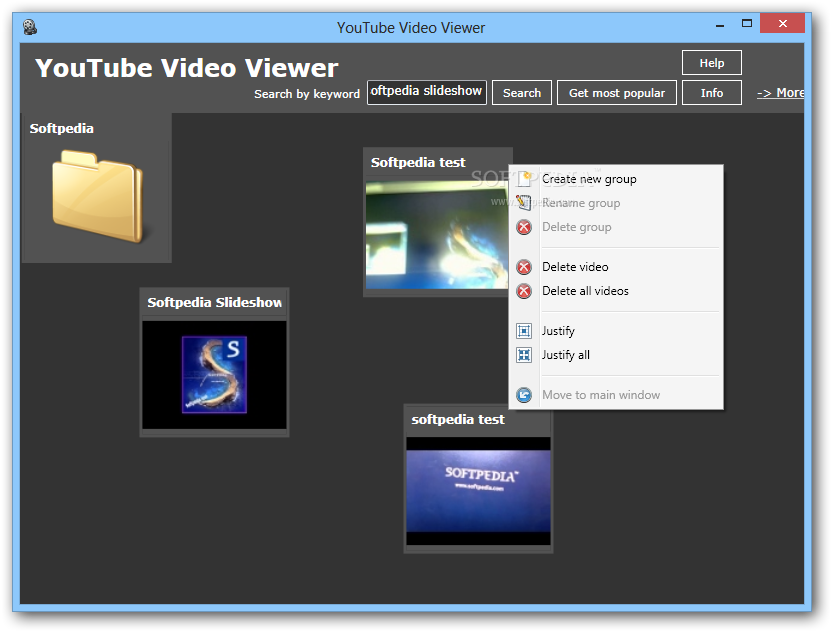The image size is (832, 632).
Task: Click the red Delete group icon
Action: (524, 227)
